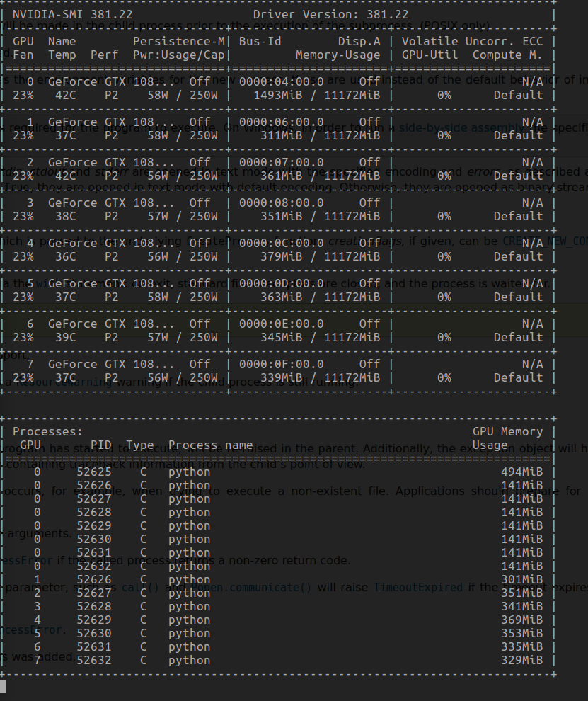Viewport: 588px width, 701px height.
Task: Select the Persistence-M column header
Action: point(179,41)
